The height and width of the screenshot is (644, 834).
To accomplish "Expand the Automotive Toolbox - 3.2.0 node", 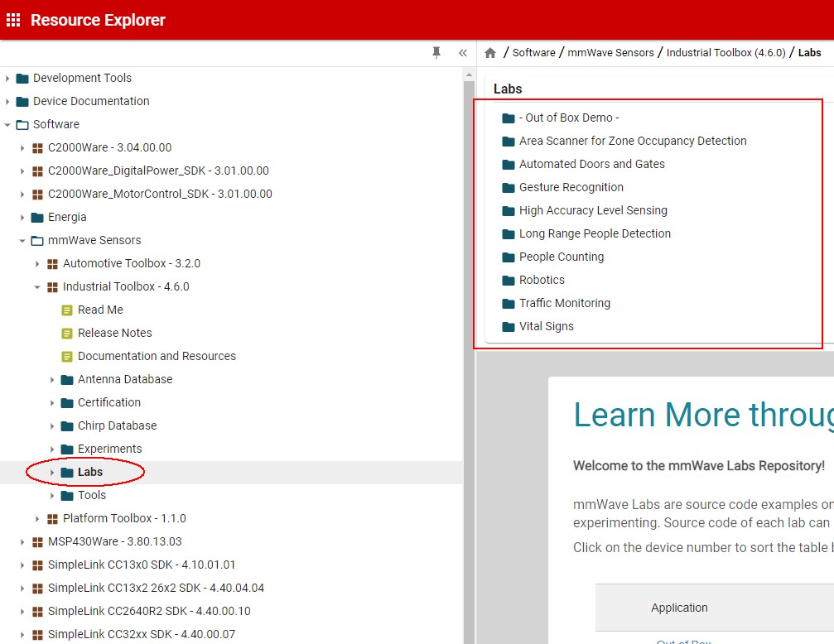I will coord(37,264).
